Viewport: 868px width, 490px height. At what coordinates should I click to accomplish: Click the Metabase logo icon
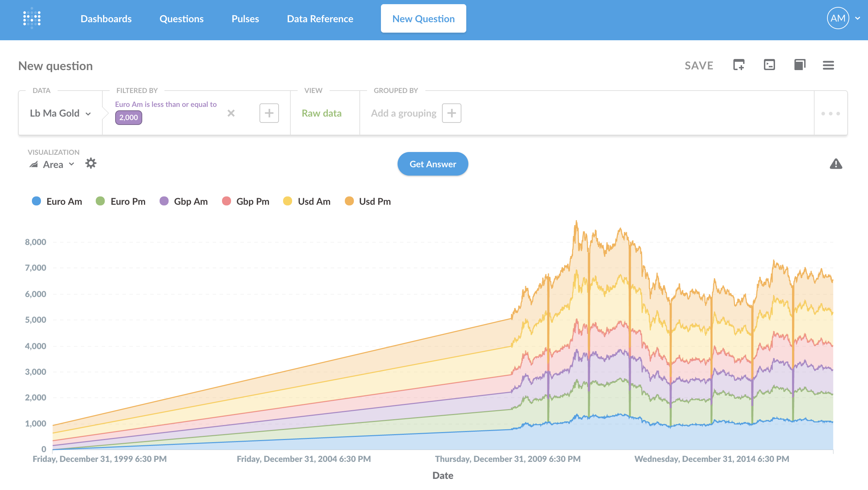[x=32, y=18]
